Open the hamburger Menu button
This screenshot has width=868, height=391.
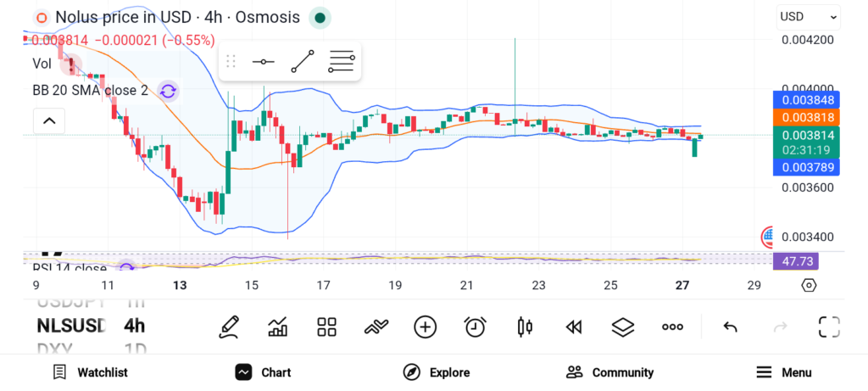click(x=783, y=372)
